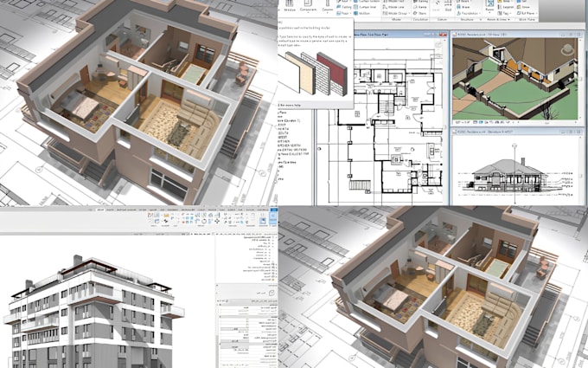Click the wall layers illustration in the tooltip
Image resolution: width=588 pixels, height=368 pixels.
click(314, 74)
